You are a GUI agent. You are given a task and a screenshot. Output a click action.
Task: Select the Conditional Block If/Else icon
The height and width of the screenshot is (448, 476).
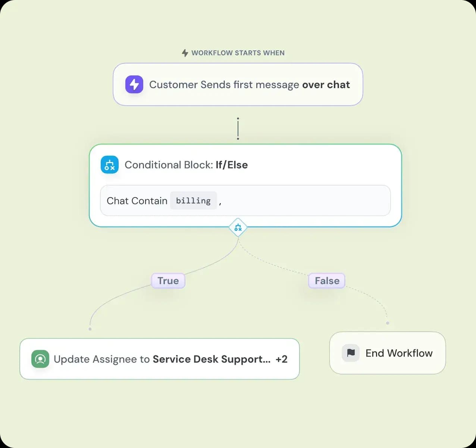(109, 165)
